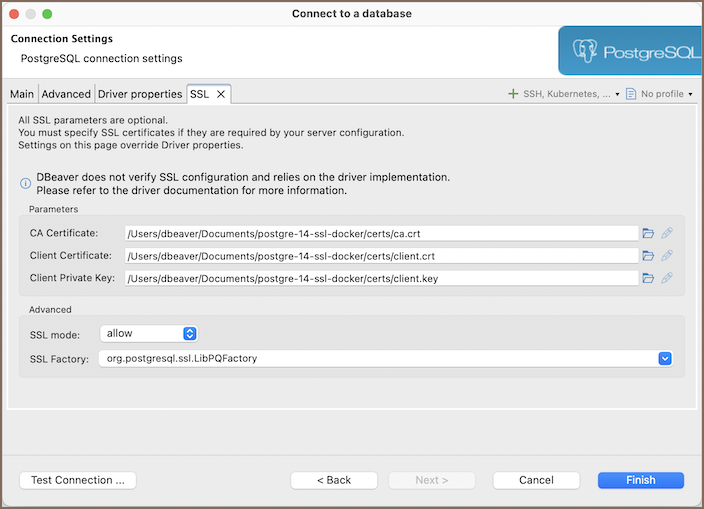Click into the Client Certificate path field
This screenshot has width=704, height=509.
(x=380, y=256)
